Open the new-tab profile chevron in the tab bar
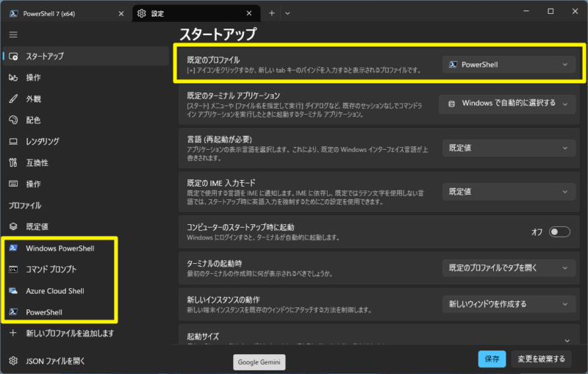 click(x=287, y=13)
